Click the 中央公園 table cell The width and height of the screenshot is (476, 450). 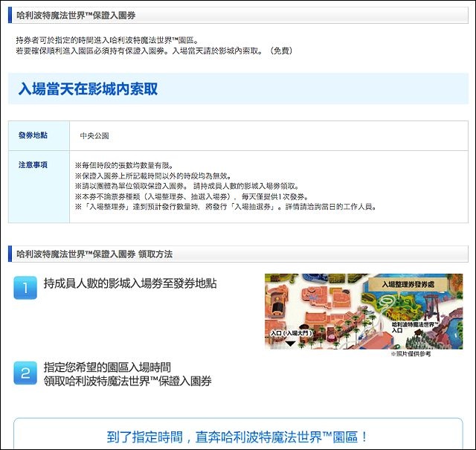click(x=94, y=135)
